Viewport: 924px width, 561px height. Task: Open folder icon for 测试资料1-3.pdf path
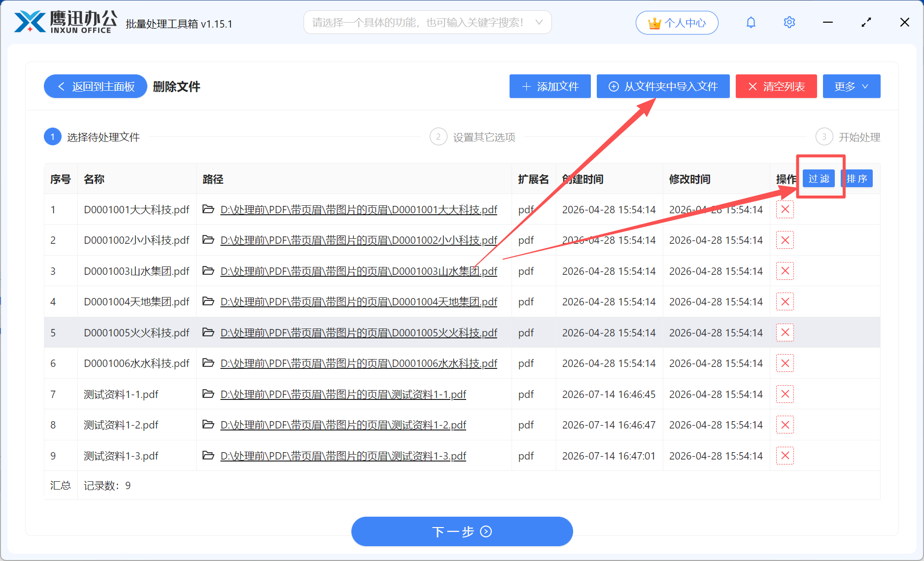(x=208, y=456)
